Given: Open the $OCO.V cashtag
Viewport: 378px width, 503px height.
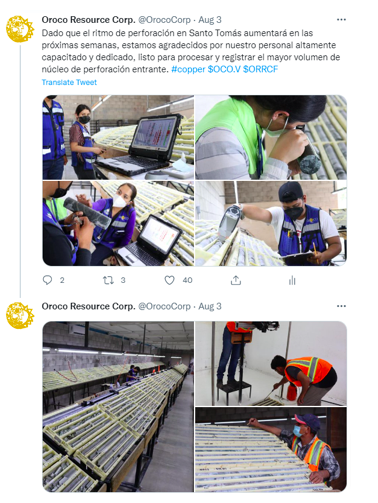Looking at the screenshot, I should (x=224, y=69).
